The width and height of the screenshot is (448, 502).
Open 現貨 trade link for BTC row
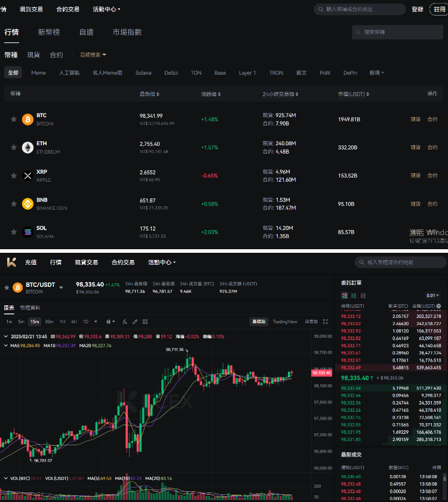click(x=416, y=120)
